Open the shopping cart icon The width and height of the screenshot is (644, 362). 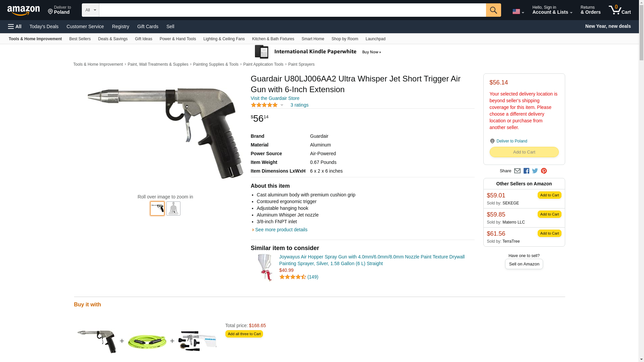click(620, 10)
